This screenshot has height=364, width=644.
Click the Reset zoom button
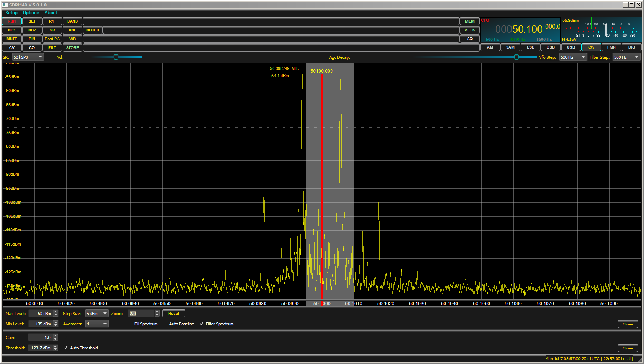174,314
